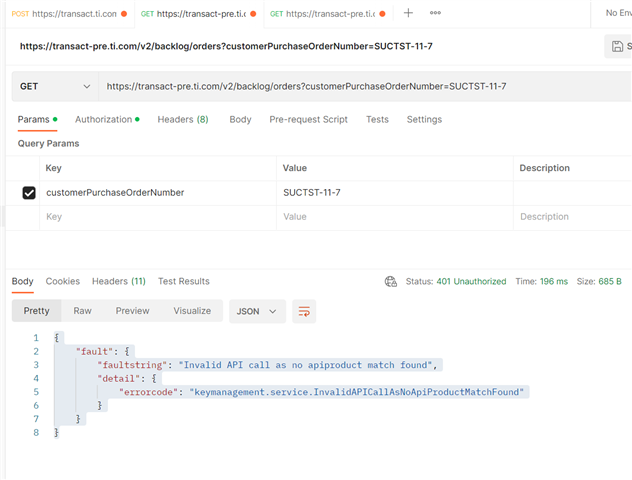Switch to the Authorization tab
Viewport: 632px width, 480px height.
coord(105,119)
